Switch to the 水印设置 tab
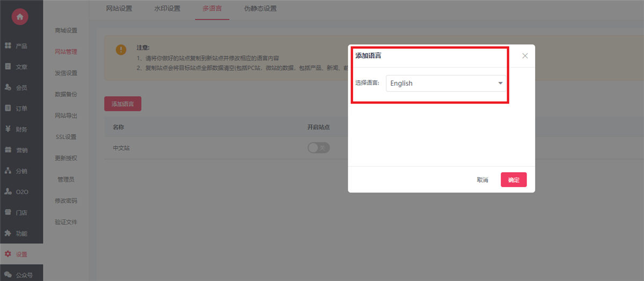Viewport: 644px width, 281px height. (167, 9)
